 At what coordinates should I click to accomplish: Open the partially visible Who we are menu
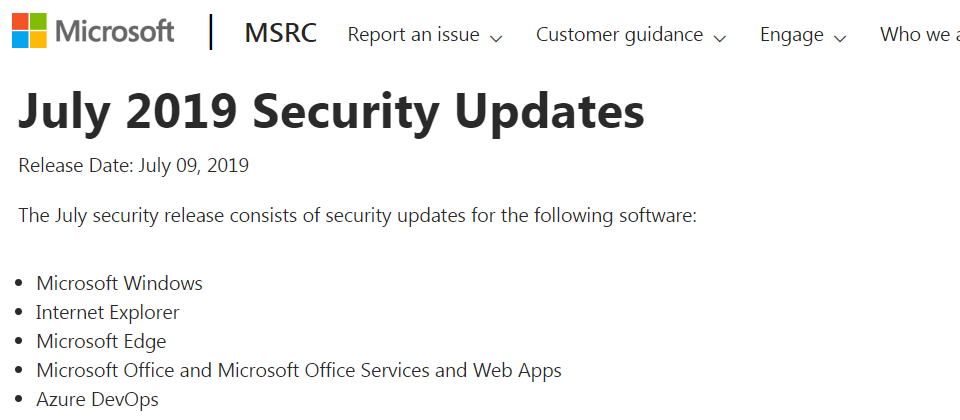[920, 35]
